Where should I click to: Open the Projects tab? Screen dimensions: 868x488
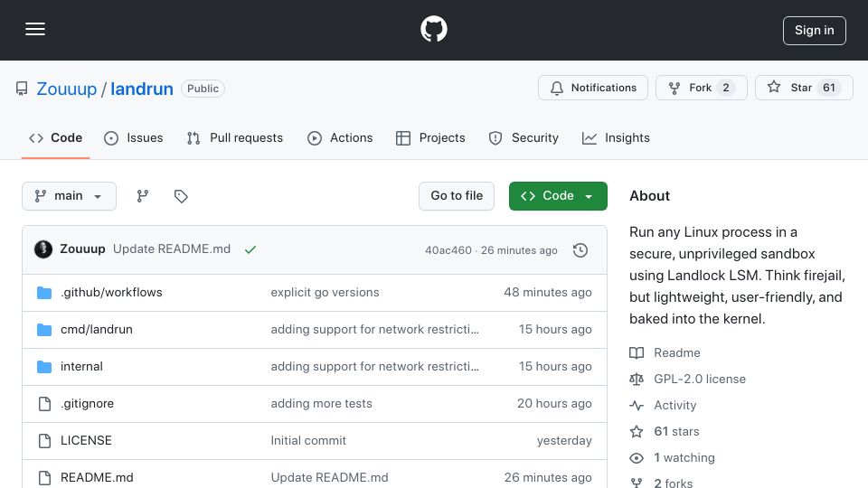point(430,137)
